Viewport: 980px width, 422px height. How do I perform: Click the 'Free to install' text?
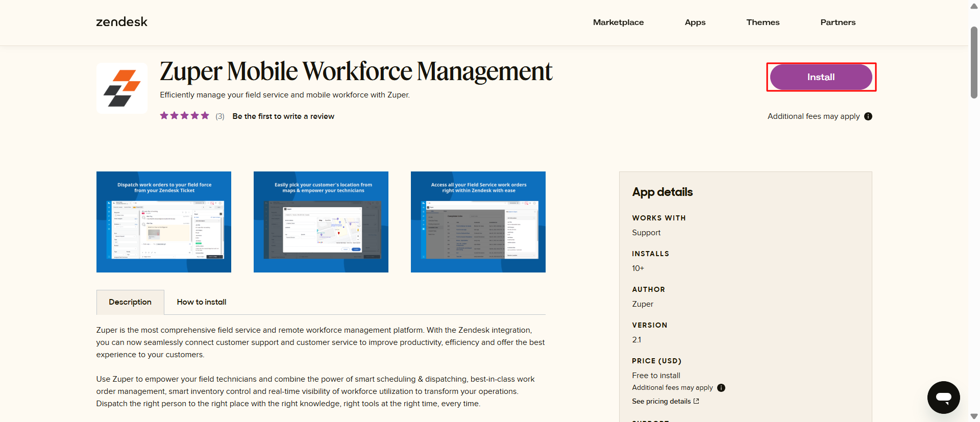click(656, 376)
